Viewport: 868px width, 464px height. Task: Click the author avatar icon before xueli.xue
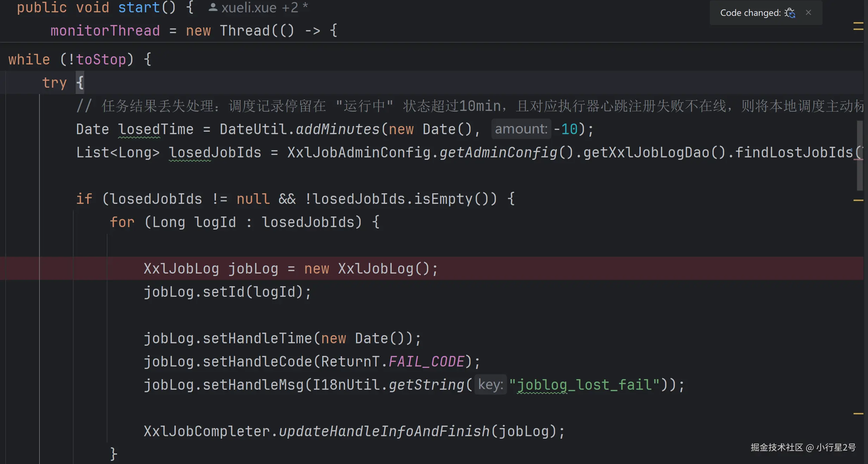click(x=213, y=7)
